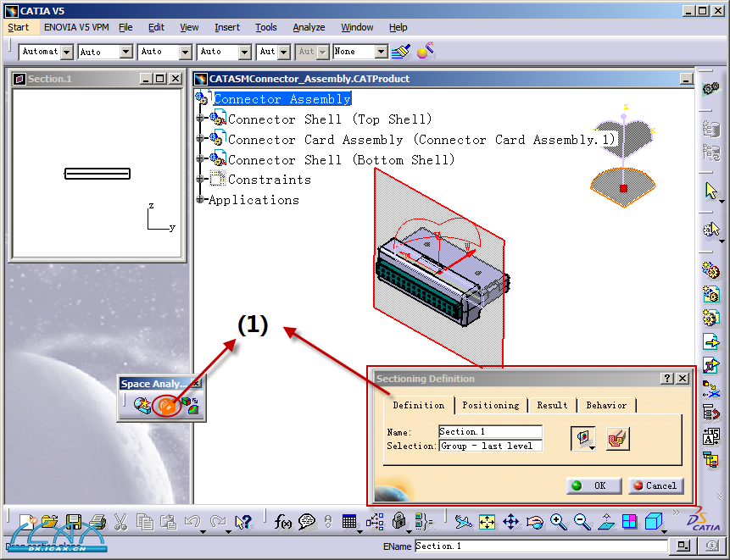Click the Fit All In icon
The image size is (730, 560).
click(487, 522)
